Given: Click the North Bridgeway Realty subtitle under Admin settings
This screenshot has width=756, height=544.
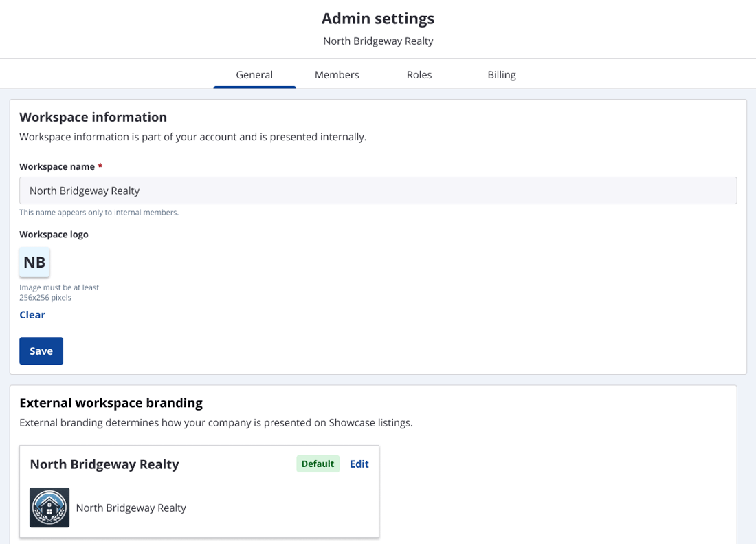Looking at the screenshot, I should (x=378, y=41).
